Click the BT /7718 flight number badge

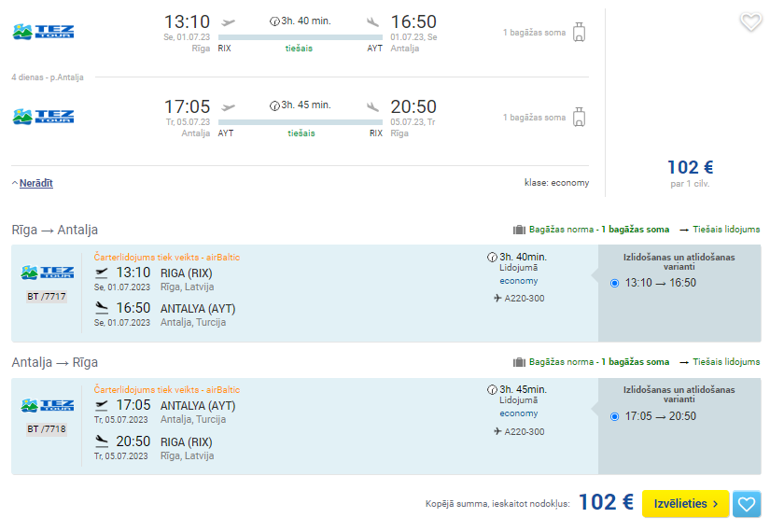coord(46,429)
